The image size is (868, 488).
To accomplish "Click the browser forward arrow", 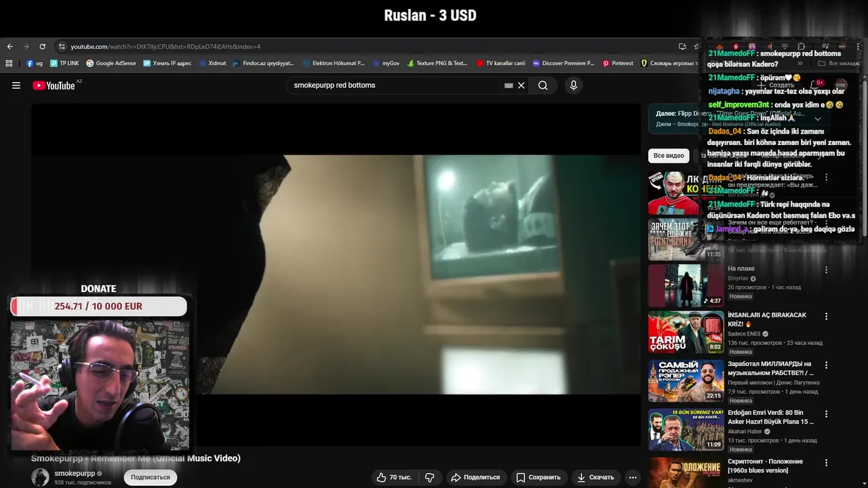I will [26, 47].
